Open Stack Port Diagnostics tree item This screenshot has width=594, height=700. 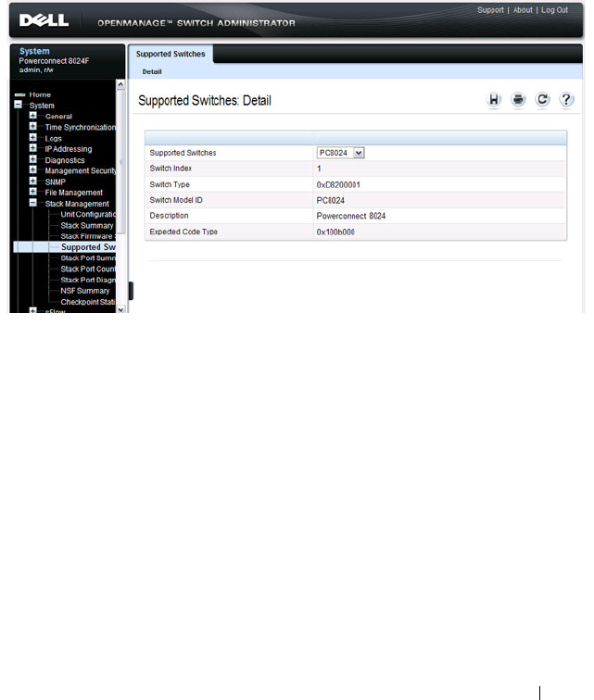[88, 280]
